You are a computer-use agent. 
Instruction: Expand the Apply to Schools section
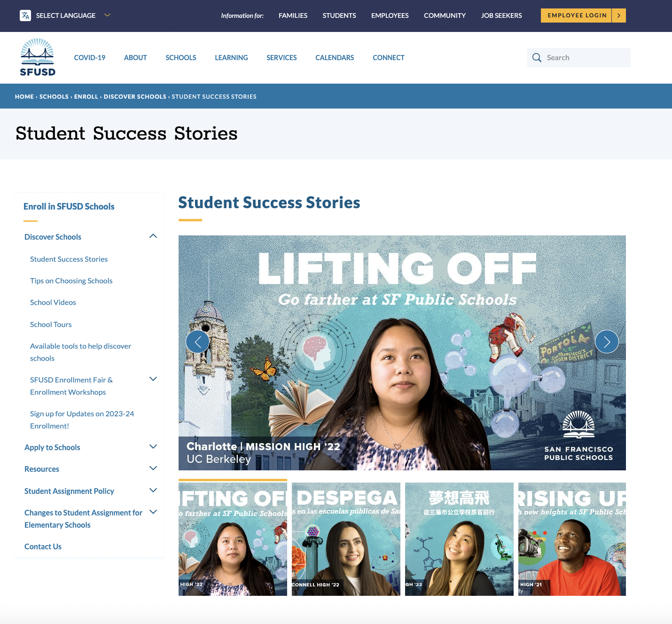(x=153, y=447)
